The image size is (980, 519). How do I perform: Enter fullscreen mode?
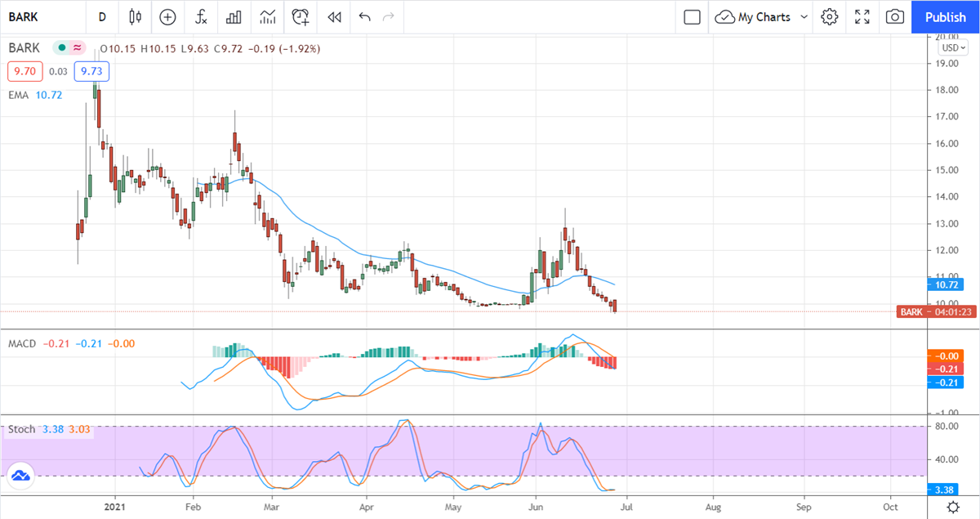[x=862, y=16]
